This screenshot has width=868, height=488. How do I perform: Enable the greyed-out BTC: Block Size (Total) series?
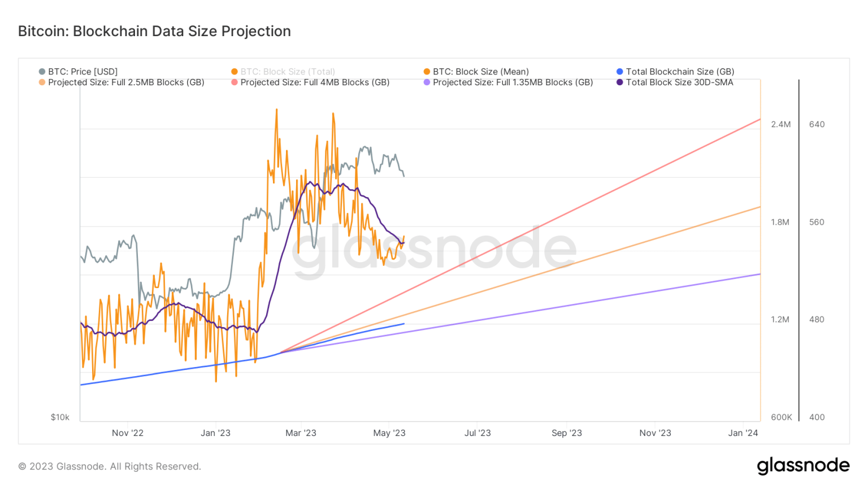[x=288, y=72]
